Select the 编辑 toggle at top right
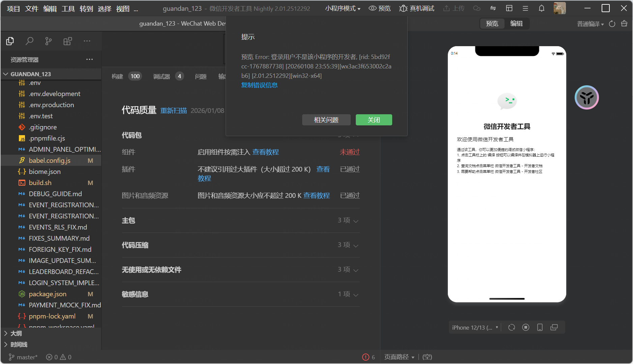The height and width of the screenshot is (364, 633). [x=516, y=24]
